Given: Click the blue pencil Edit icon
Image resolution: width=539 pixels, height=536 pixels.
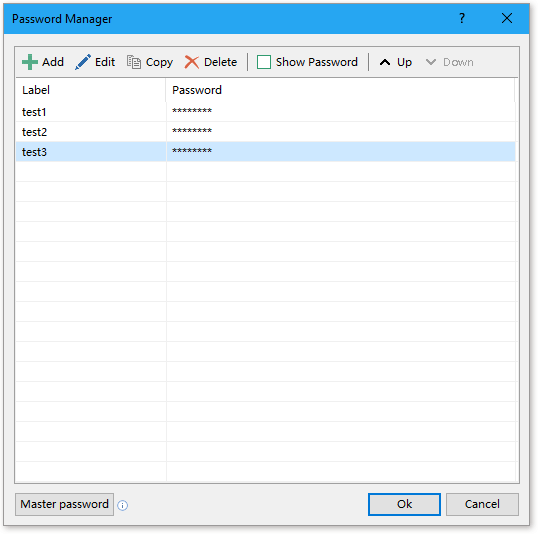Looking at the screenshot, I should click(x=83, y=62).
